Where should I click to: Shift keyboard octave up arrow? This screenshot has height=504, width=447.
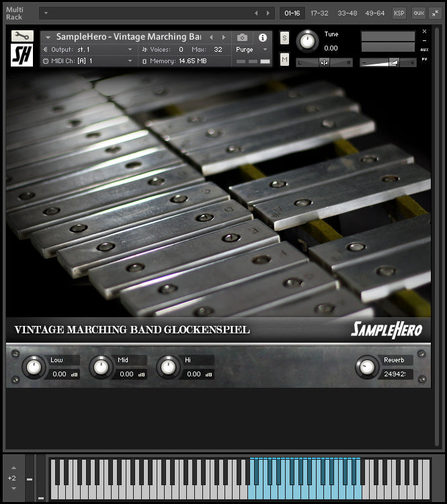pyautogui.click(x=13, y=468)
